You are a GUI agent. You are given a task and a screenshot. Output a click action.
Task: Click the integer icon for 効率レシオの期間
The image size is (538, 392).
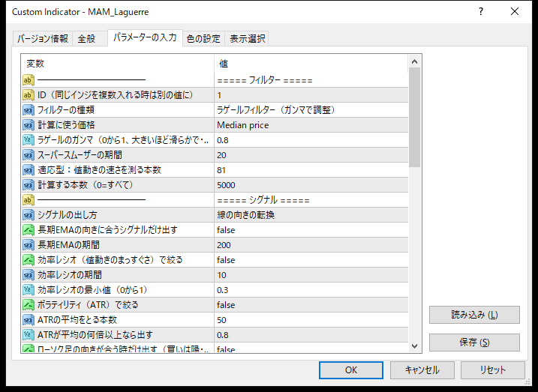click(x=29, y=275)
